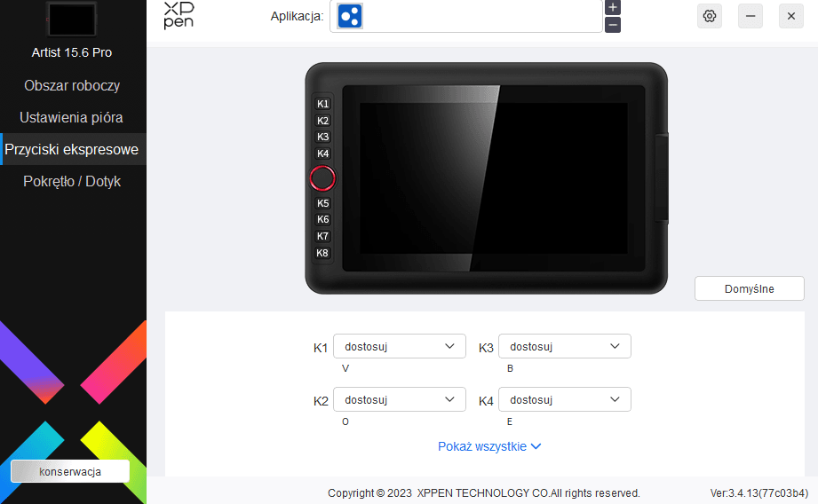818x504 pixels.
Task: Click the K6 key on the tablet image
Action: [322, 219]
